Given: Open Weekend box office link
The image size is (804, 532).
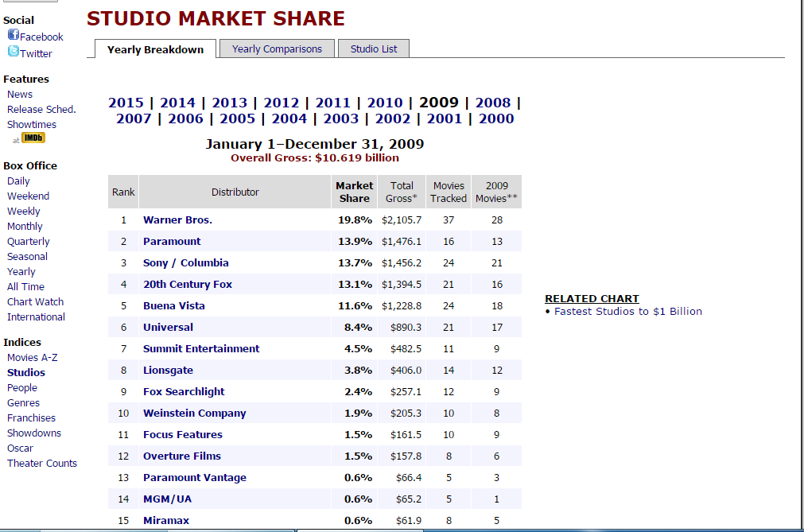Looking at the screenshot, I should (28, 196).
